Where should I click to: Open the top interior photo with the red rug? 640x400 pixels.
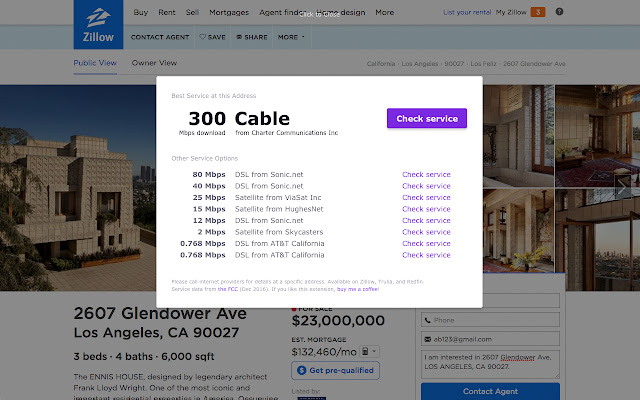point(597,136)
